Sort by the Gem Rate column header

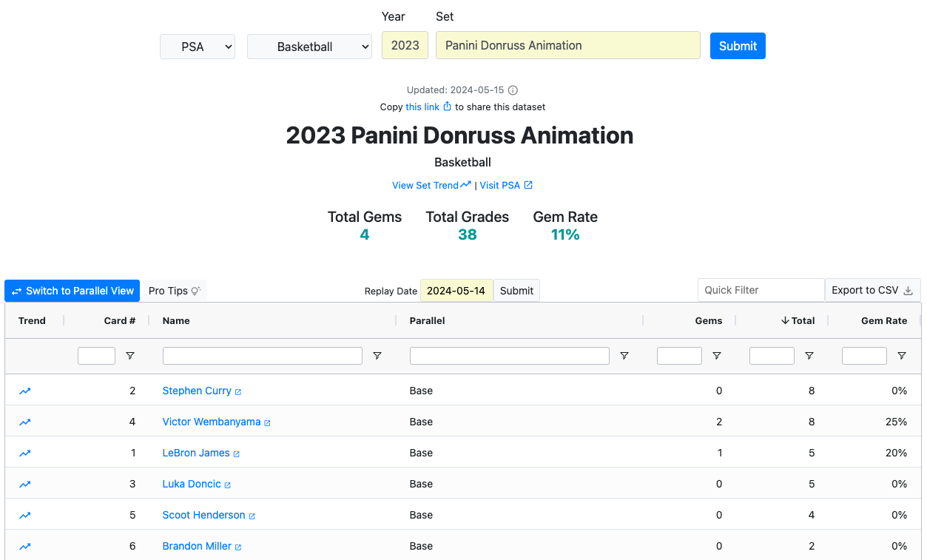tap(884, 320)
